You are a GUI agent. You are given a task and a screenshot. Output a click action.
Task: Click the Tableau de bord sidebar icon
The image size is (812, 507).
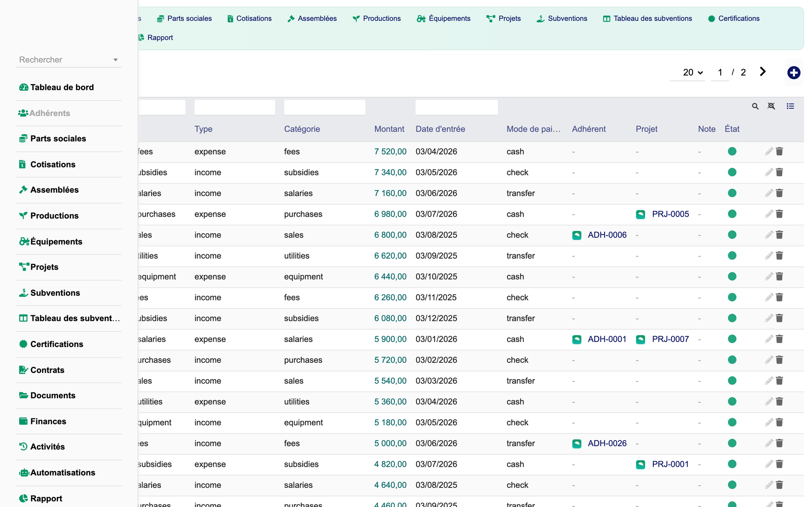[x=23, y=87]
